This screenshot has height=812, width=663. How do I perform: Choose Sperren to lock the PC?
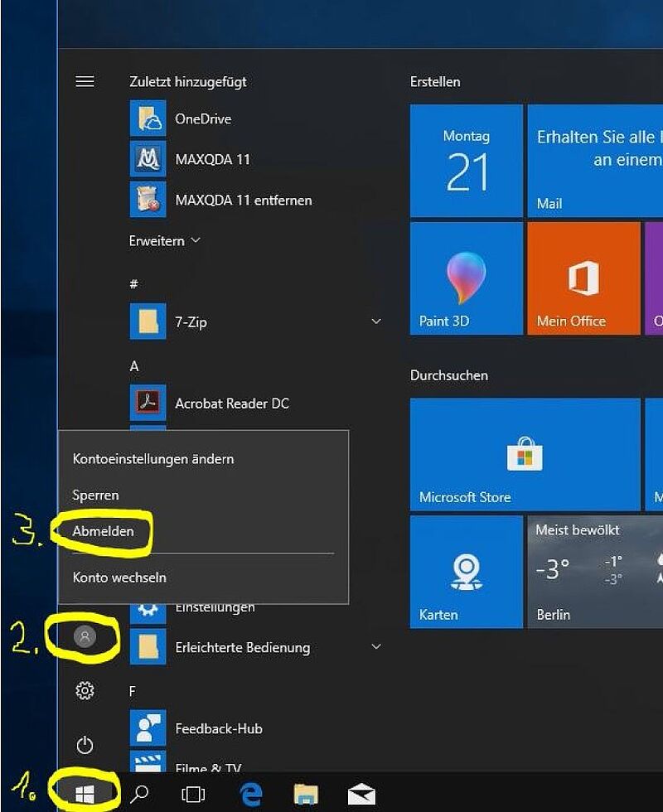coord(96,495)
